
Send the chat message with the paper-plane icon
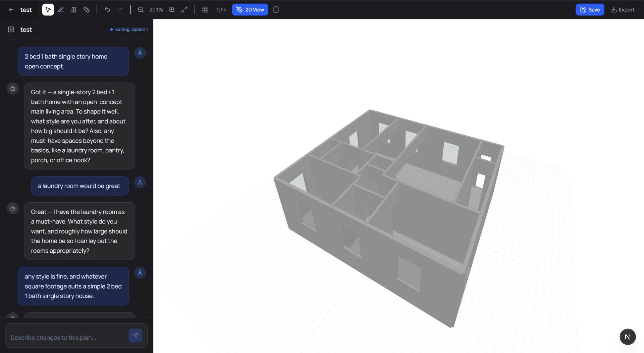click(135, 335)
